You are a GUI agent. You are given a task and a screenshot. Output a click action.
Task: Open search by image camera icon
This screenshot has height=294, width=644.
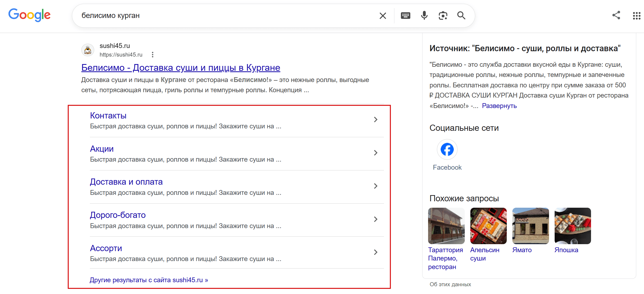(443, 16)
